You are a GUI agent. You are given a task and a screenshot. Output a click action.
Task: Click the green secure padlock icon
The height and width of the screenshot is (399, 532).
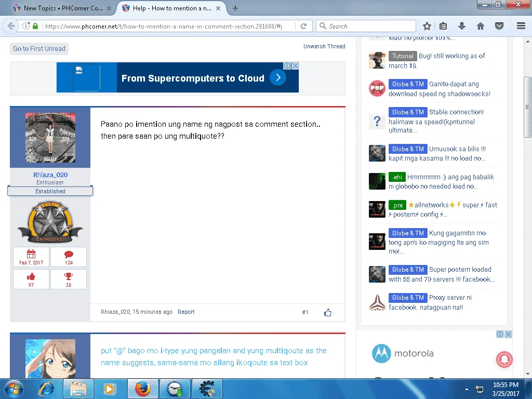[35, 26]
